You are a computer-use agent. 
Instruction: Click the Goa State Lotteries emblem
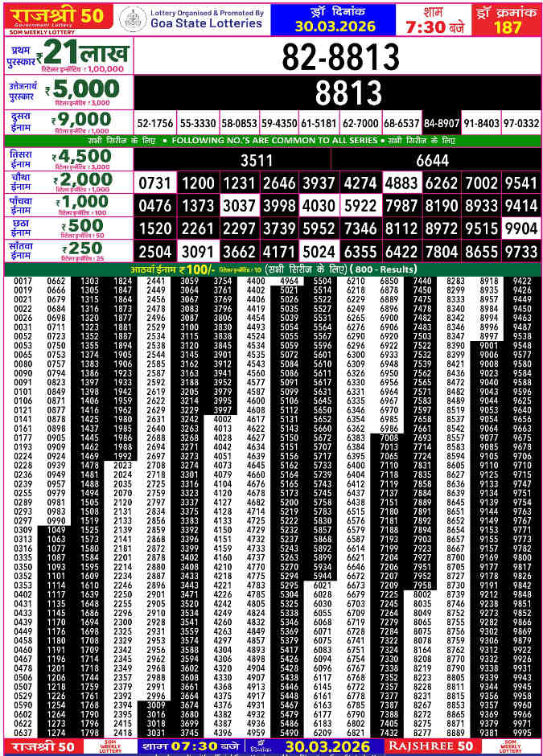coord(134,18)
